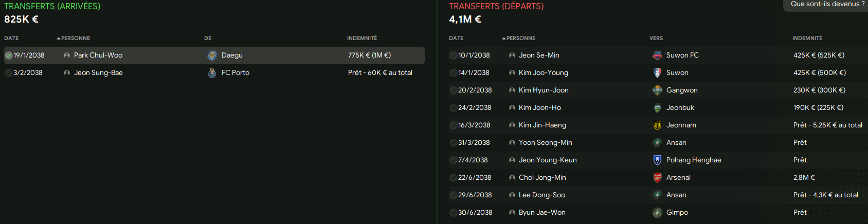Open the Suwon FC club badge
Image resolution: width=868 pixels, height=224 pixels.
657,55
